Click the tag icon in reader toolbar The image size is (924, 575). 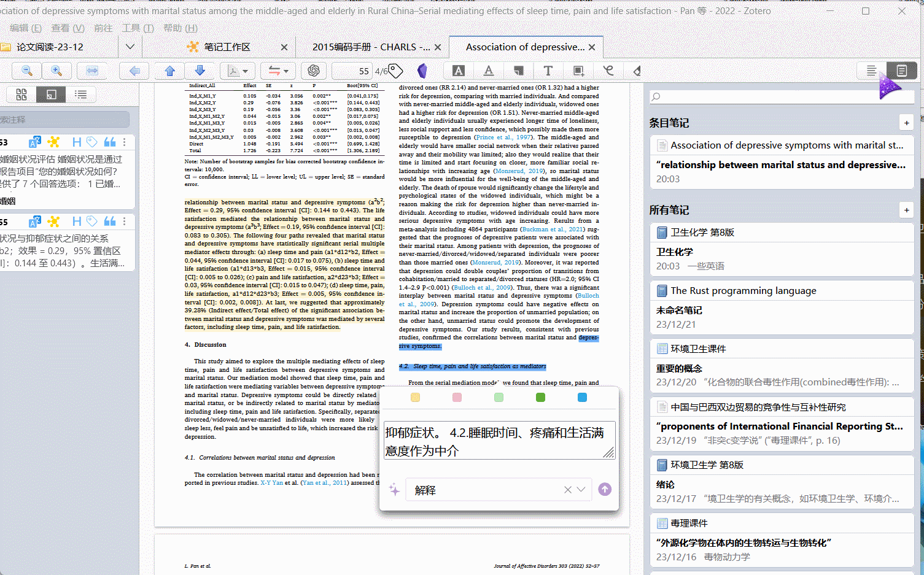[396, 71]
